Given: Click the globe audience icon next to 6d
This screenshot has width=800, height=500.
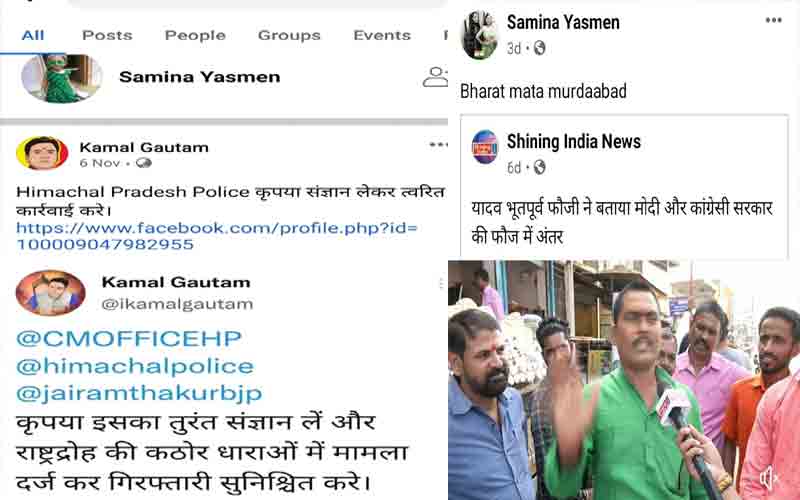Looking at the screenshot, I should click(x=539, y=167).
